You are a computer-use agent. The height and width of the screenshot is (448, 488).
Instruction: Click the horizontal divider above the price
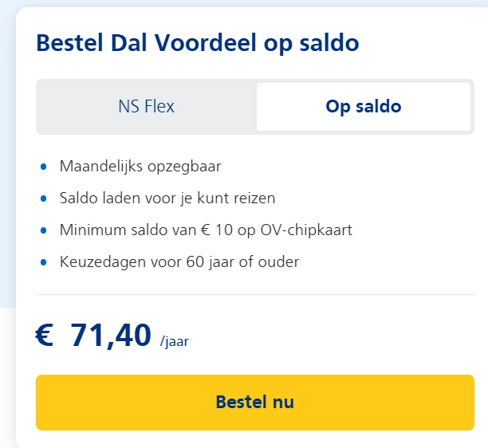coord(255,294)
